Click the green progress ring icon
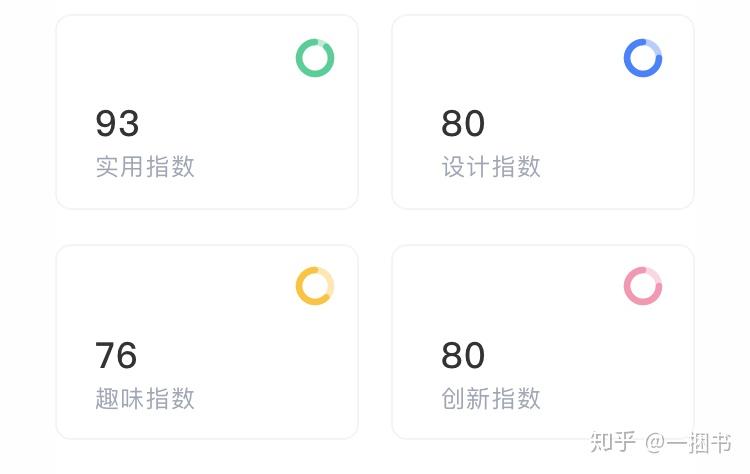 (x=314, y=58)
